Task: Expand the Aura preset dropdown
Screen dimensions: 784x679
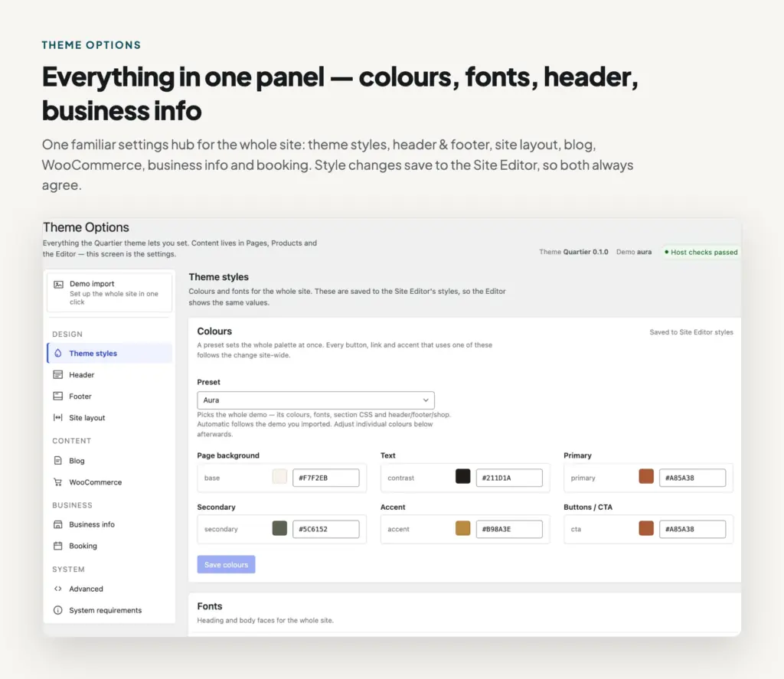Action: [x=315, y=400]
